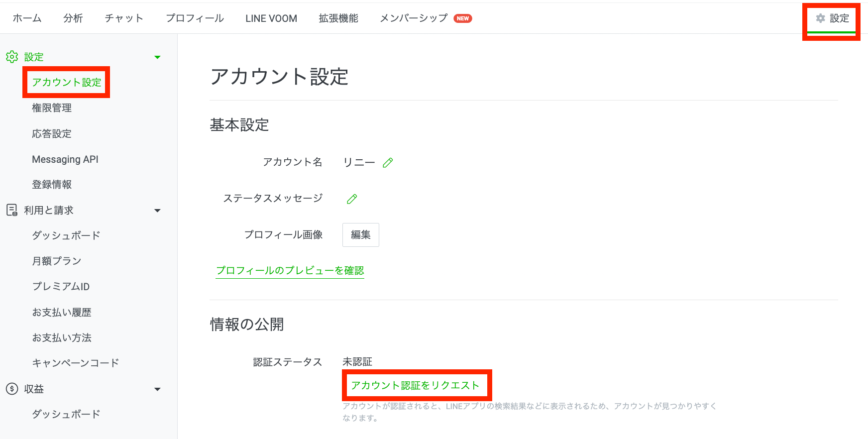The height and width of the screenshot is (439, 868).
Task: Open プロフィールのプレビューを確認 link
Action: pos(290,270)
